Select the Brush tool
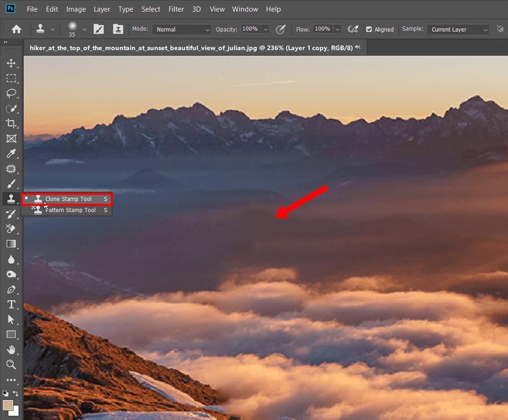Viewport: 508px width, 420px height. [x=11, y=183]
